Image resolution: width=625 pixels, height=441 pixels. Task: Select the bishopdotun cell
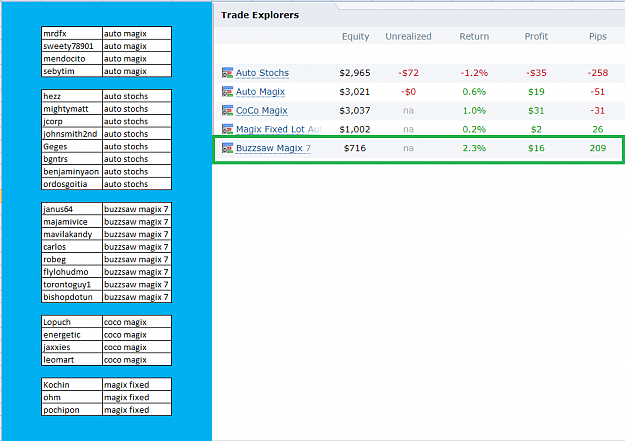[72, 297]
